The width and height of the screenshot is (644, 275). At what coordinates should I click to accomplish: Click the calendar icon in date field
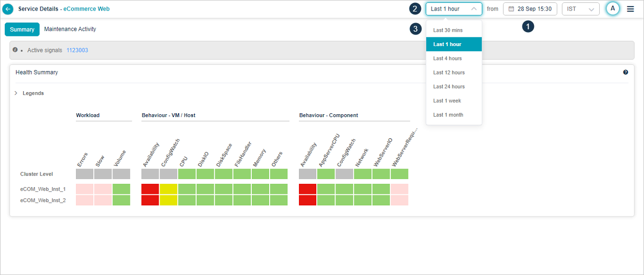coord(511,9)
